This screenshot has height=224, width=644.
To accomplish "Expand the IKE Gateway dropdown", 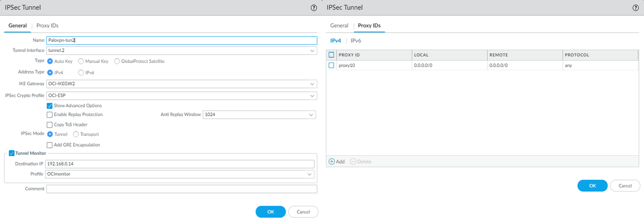I will 312,84.
